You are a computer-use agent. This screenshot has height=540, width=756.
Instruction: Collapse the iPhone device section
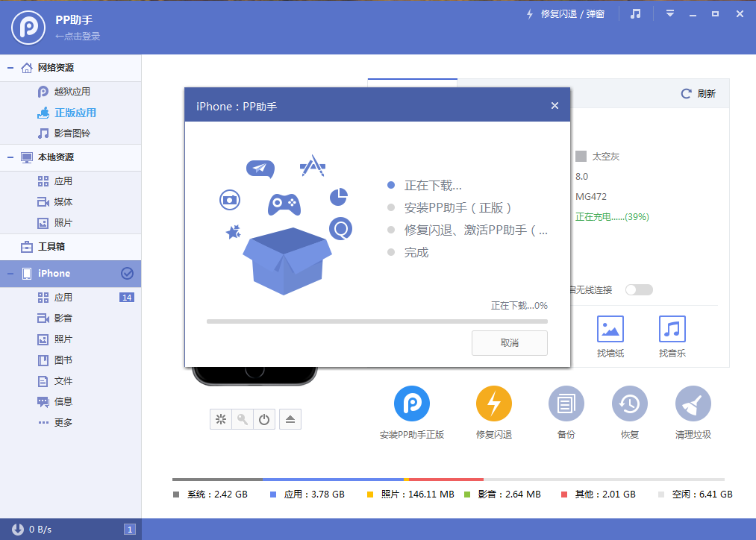click(10, 274)
